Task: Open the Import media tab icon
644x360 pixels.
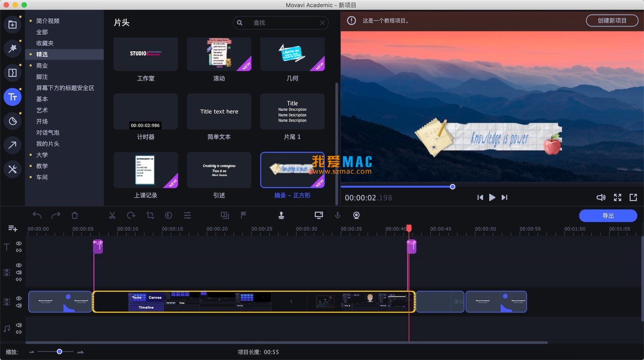Action: (x=13, y=25)
